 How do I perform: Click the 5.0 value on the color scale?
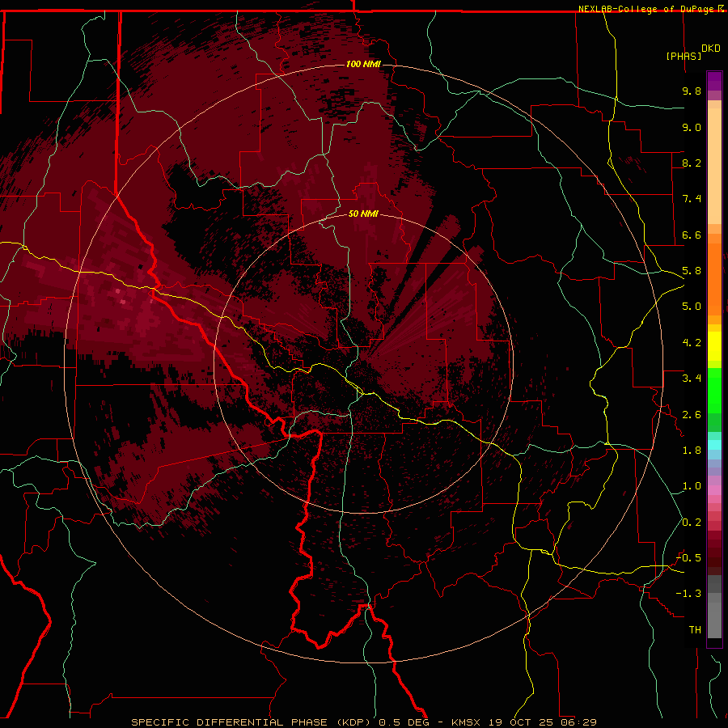[x=692, y=307]
